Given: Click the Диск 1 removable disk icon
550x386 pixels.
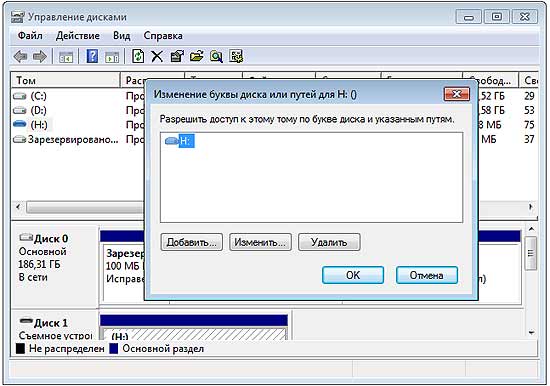Looking at the screenshot, I should pos(26,321).
